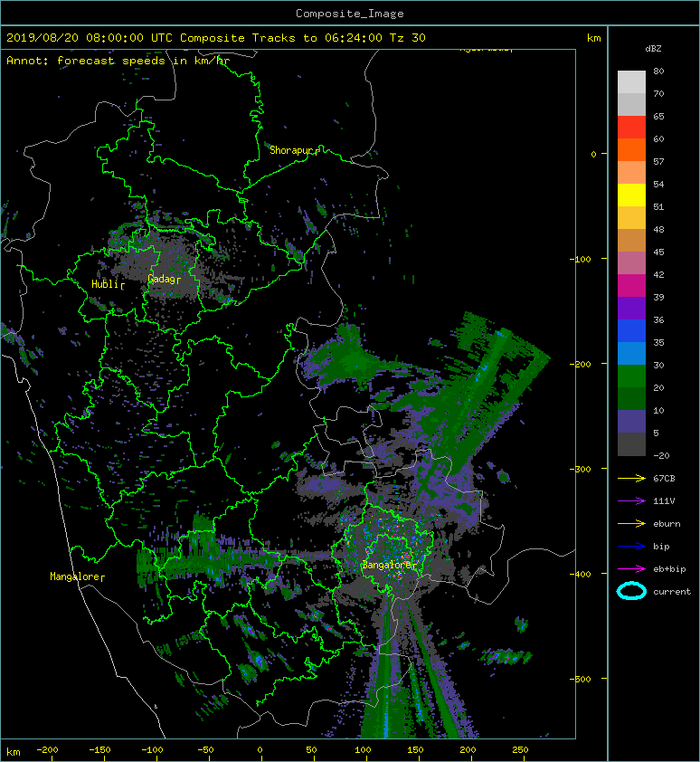
Task: Click the km unit label at bottom left
Action: (14, 752)
